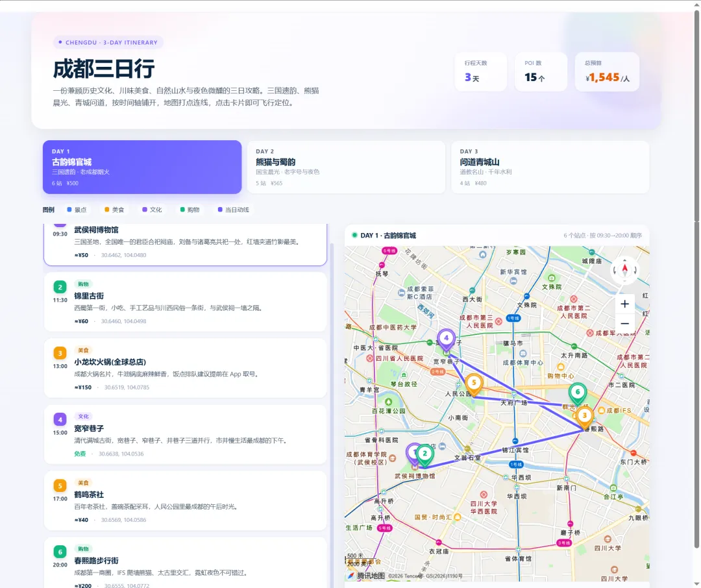Select the 宽窄巷子 itinerary card
Image resolution: width=701 pixels, height=588 pixels.
click(x=185, y=434)
